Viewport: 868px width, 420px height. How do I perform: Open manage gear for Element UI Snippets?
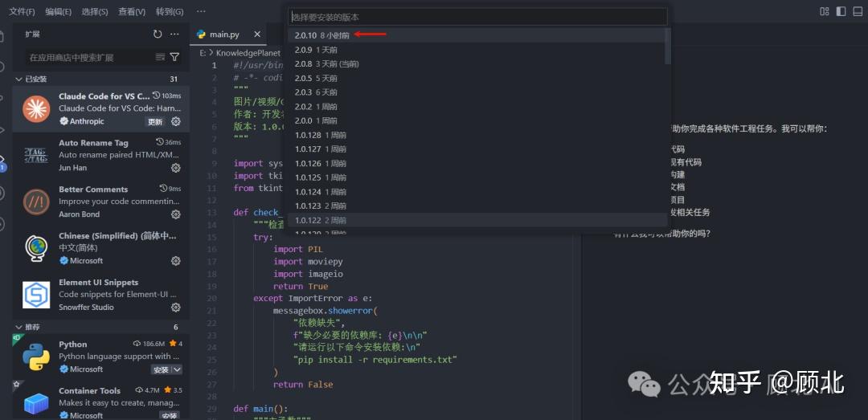tap(176, 307)
